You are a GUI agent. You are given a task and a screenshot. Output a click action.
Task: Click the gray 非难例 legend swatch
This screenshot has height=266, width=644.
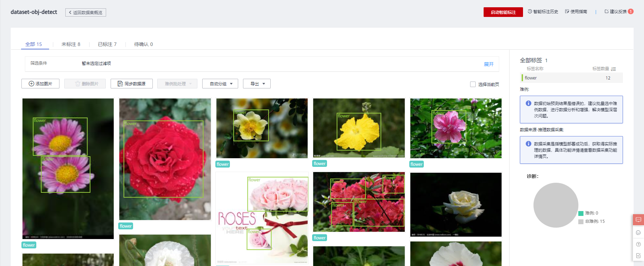click(x=581, y=221)
